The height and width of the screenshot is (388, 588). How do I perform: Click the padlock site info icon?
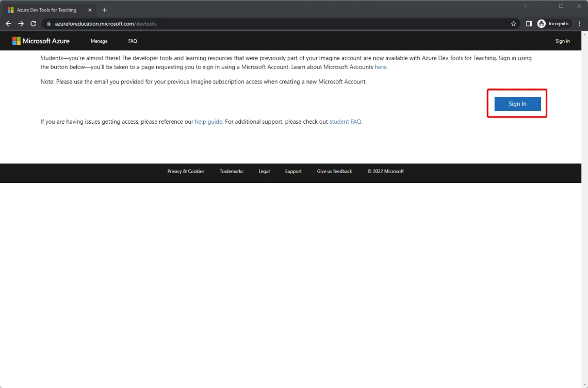coord(48,24)
